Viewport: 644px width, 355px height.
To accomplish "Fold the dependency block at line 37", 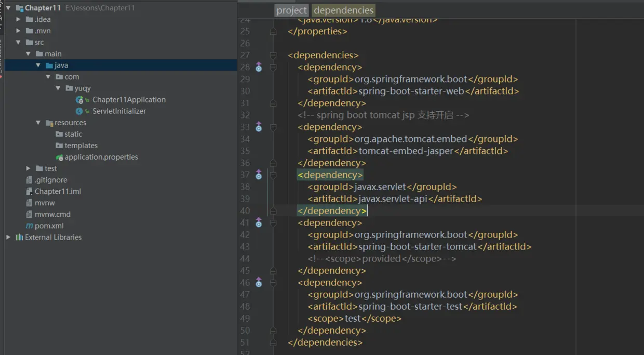I will (x=273, y=175).
